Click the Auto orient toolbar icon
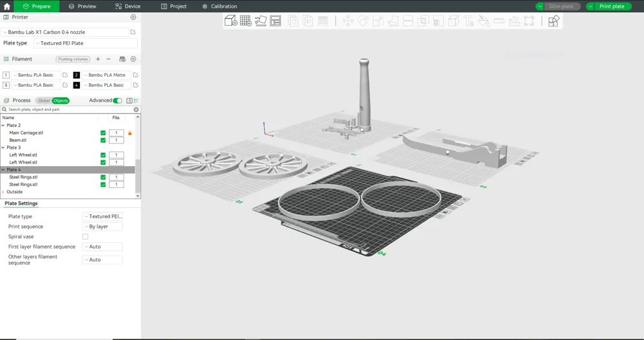This screenshot has height=340, width=644. tap(261, 21)
